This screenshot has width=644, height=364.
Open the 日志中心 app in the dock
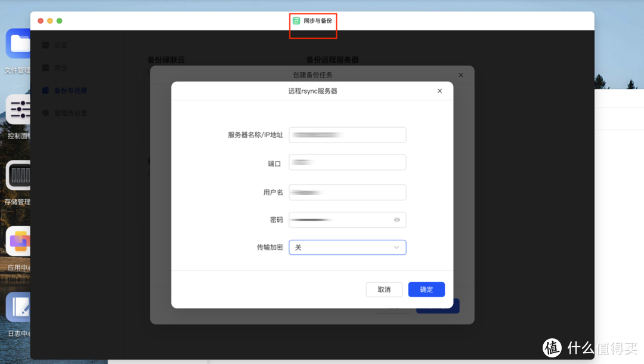click(18, 307)
